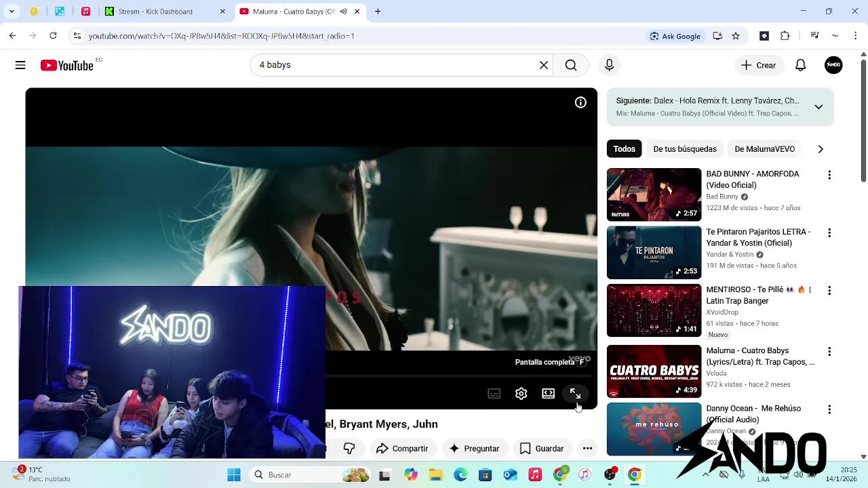Open File Explorer from taskbar
868x488 pixels.
435,475
